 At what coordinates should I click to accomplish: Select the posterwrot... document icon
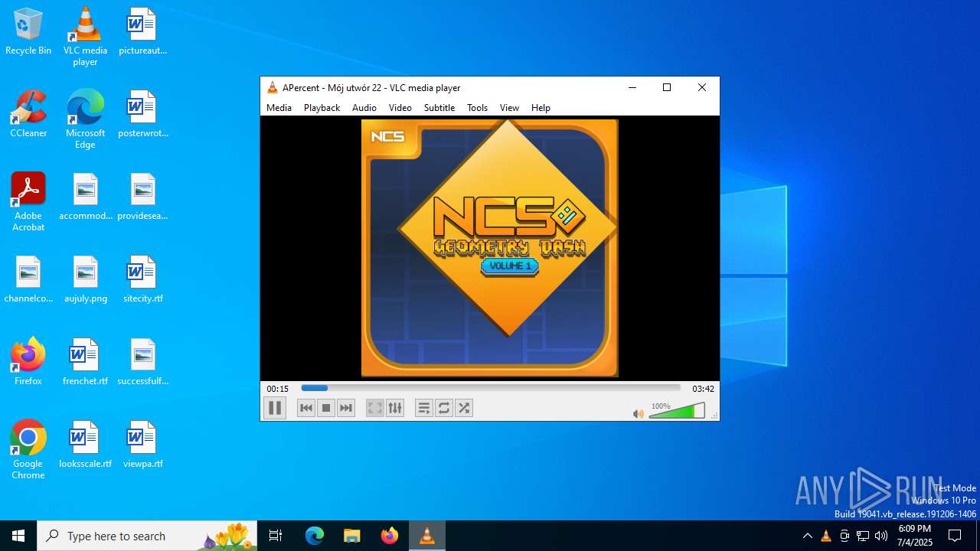click(x=142, y=114)
